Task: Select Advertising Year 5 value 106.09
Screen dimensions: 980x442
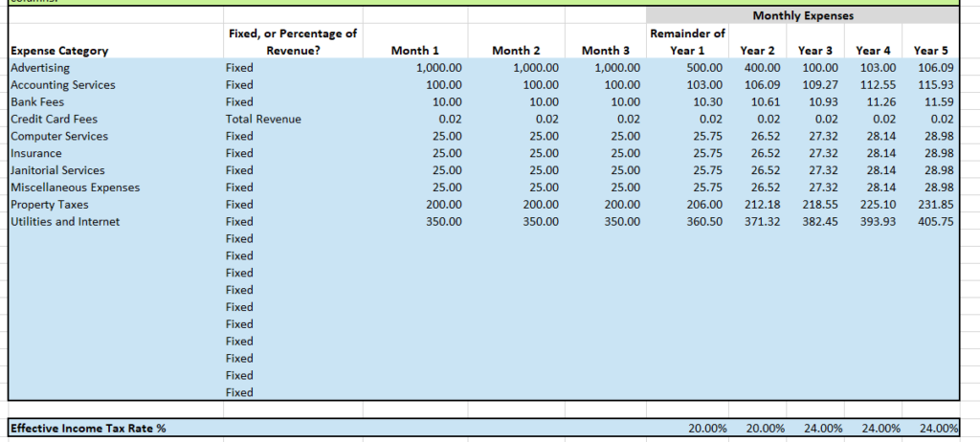Action: click(x=936, y=68)
